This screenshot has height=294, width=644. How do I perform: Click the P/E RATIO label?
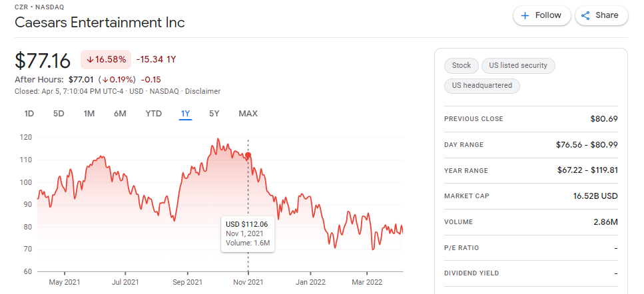coord(462,248)
